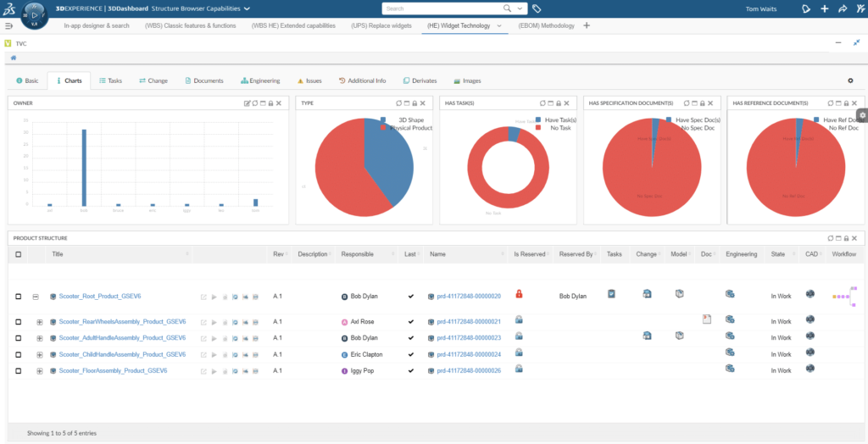Check the Scooter_ChildHandleAssembly_Product_GSEV6 row checkbox
Screen dimensions: 868x444
19,354
